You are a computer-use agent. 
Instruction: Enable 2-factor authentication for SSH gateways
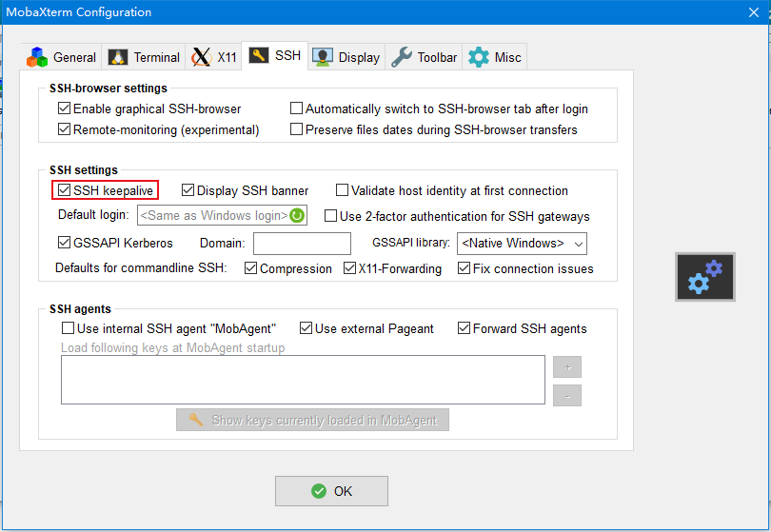point(330,216)
